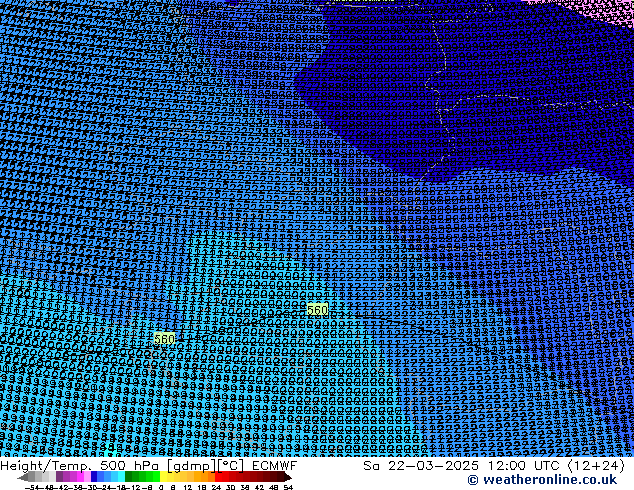Click the dark blue -30 °C legend swatch
The height and width of the screenshot is (490, 634).
click(94, 477)
